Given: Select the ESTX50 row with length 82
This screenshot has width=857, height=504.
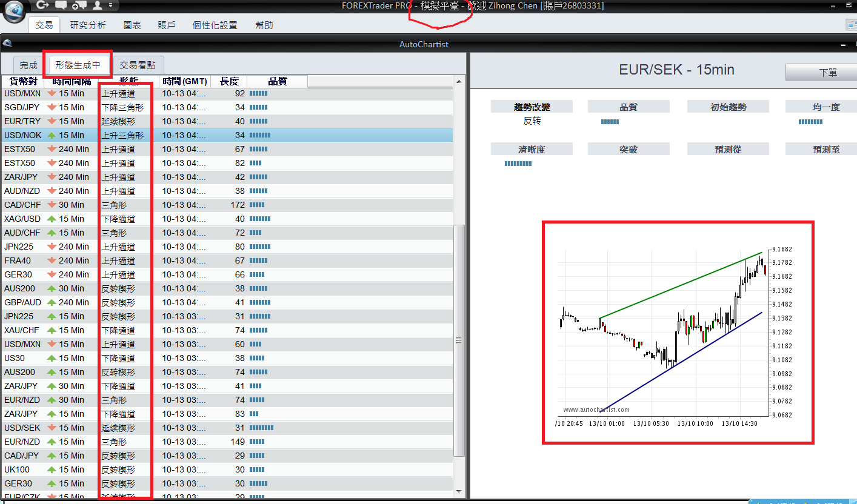Looking at the screenshot, I should (x=227, y=163).
